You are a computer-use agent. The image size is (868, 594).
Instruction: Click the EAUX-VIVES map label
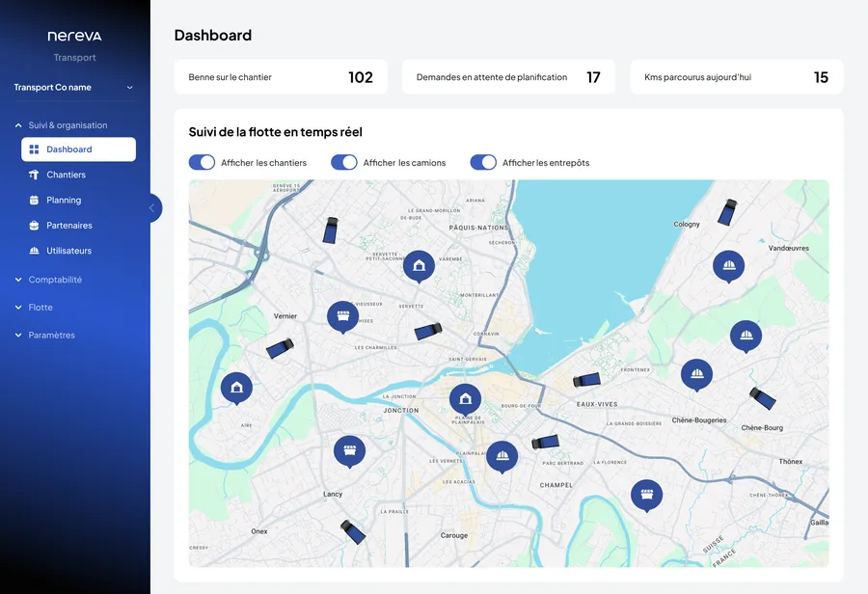click(x=597, y=404)
